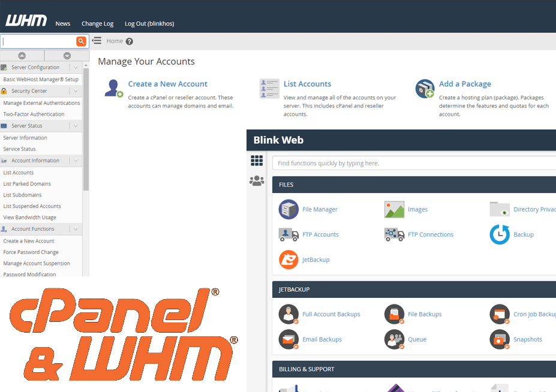Open the Change Log menu item
This screenshot has height=392, width=556.
(x=98, y=24)
